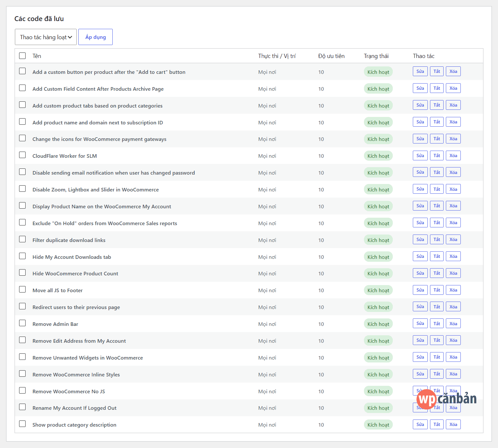Select the checkbox for 'CloudFlare Worker for SLM'
498x448 pixels.
point(22,155)
